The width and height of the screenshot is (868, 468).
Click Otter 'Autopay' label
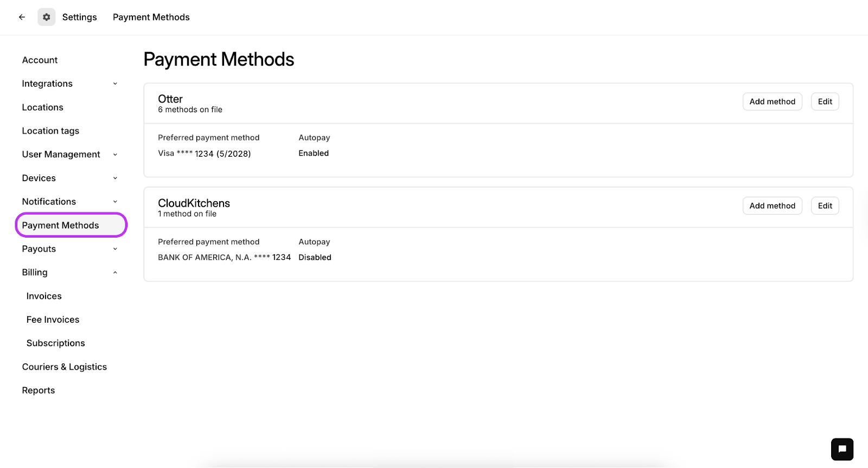pos(314,138)
